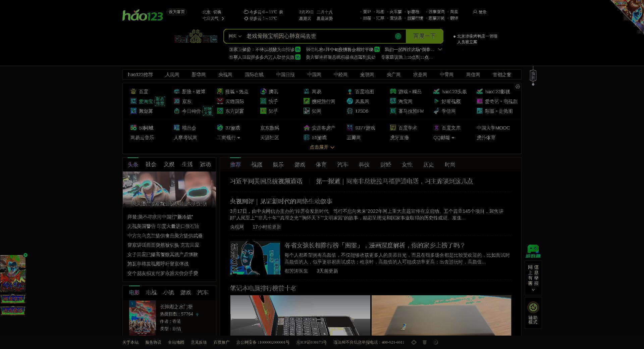Switch to the 文娱 news tab
The image size is (644, 349).
click(x=169, y=164)
